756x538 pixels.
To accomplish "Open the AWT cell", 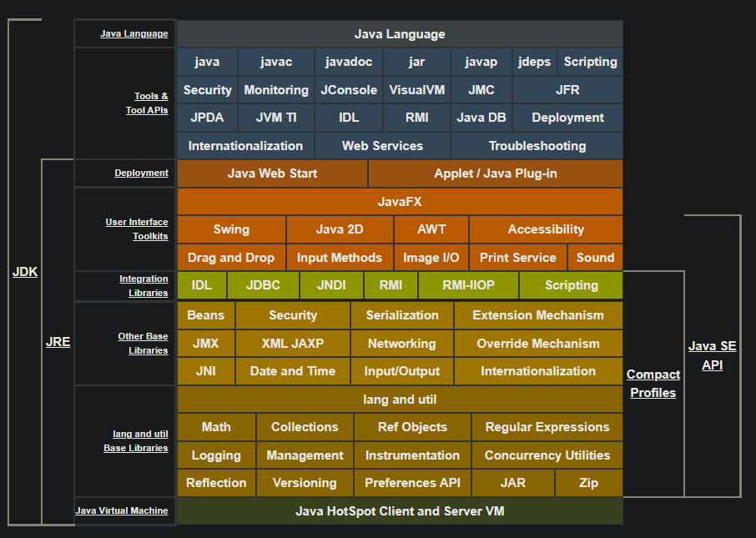I will 431,229.
